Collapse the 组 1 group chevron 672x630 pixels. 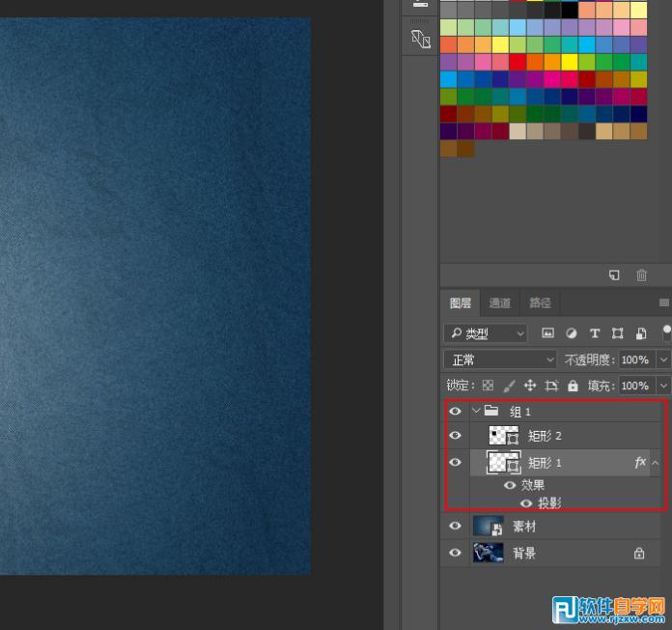click(x=476, y=411)
